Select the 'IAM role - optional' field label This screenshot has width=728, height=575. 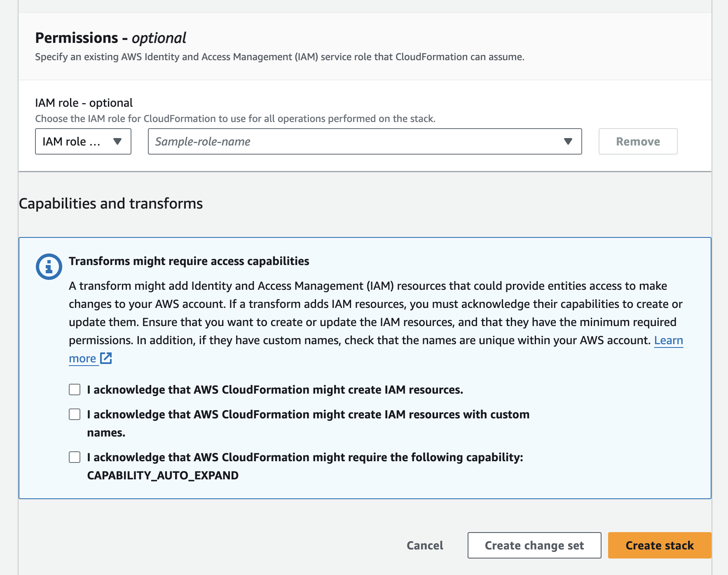pyautogui.click(x=84, y=103)
